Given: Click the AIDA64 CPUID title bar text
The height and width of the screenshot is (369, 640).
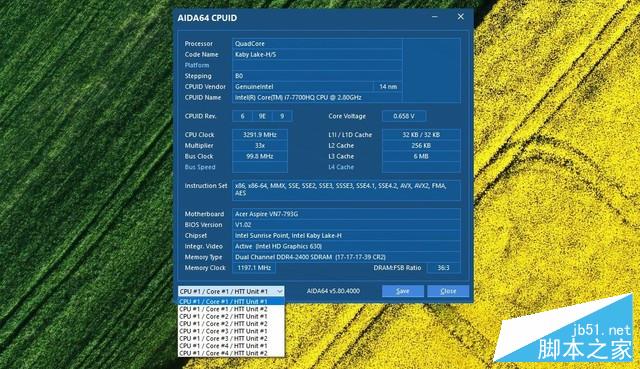Looking at the screenshot, I should tap(207, 18).
